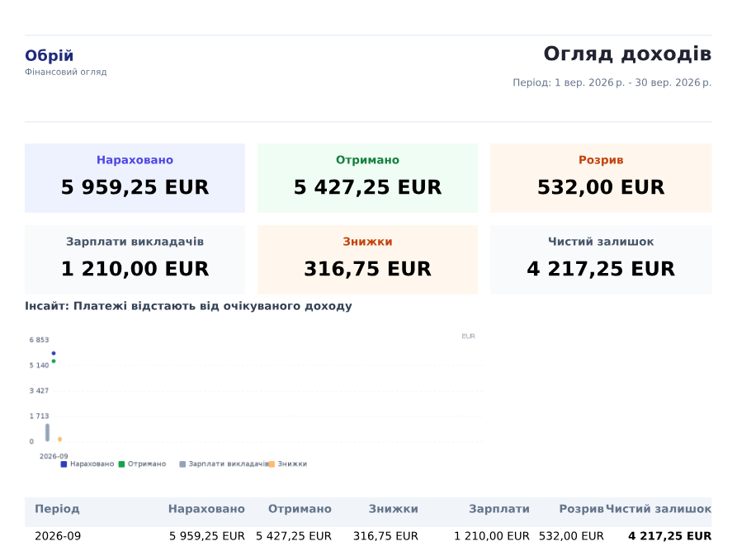Click the Період table column header
The height and width of the screenshot is (560, 737).
(x=57, y=509)
